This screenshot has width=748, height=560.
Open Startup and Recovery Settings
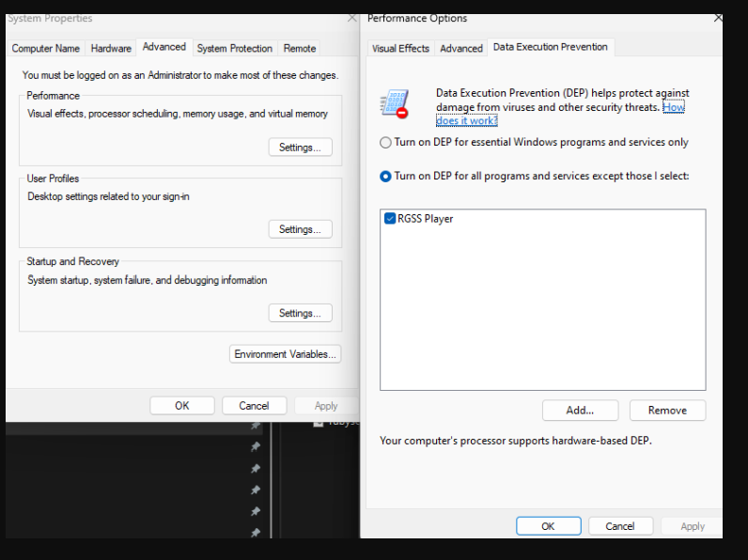tap(300, 313)
